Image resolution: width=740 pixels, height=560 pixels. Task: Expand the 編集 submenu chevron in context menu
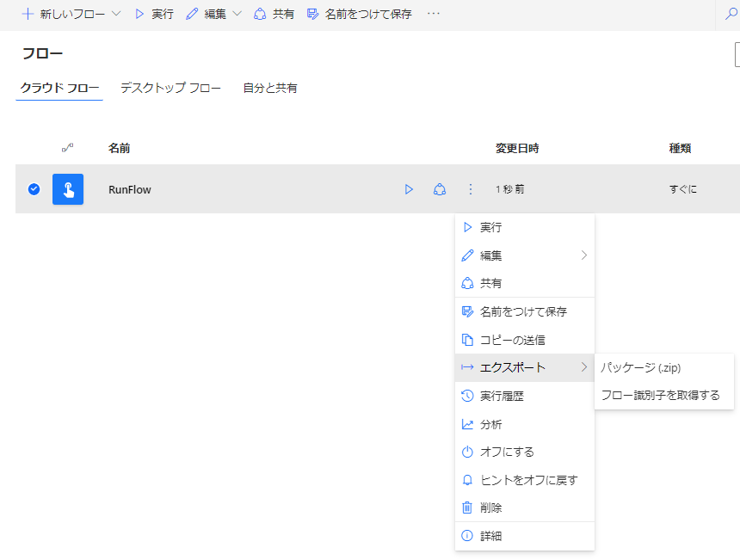(x=584, y=255)
